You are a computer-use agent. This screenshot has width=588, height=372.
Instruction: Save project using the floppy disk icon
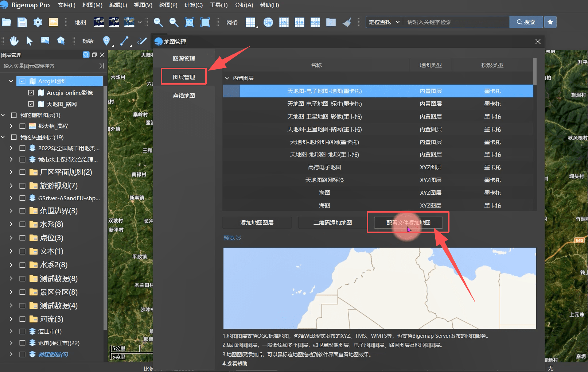pos(22,22)
